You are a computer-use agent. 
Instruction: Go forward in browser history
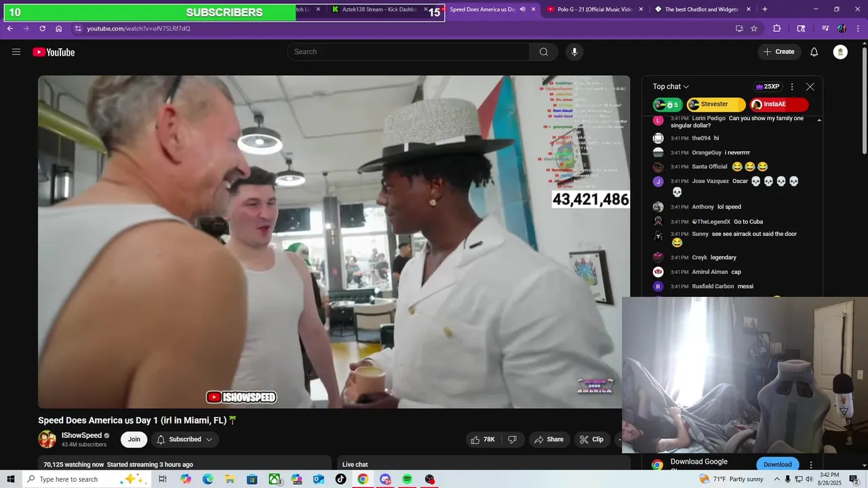[26, 28]
